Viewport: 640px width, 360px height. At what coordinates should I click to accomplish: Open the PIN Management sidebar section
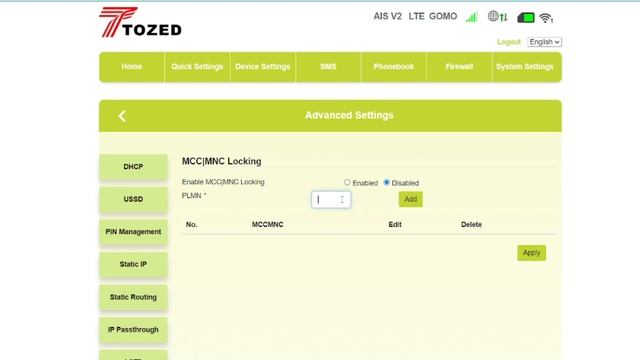(x=133, y=232)
